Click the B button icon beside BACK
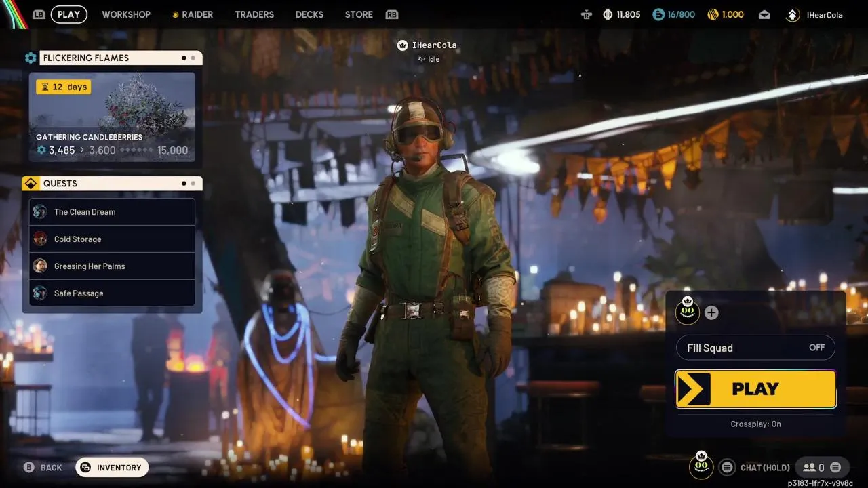 29,468
